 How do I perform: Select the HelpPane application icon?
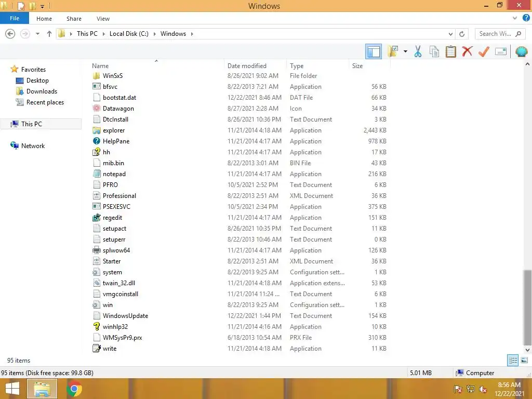click(x=96, y=141)
